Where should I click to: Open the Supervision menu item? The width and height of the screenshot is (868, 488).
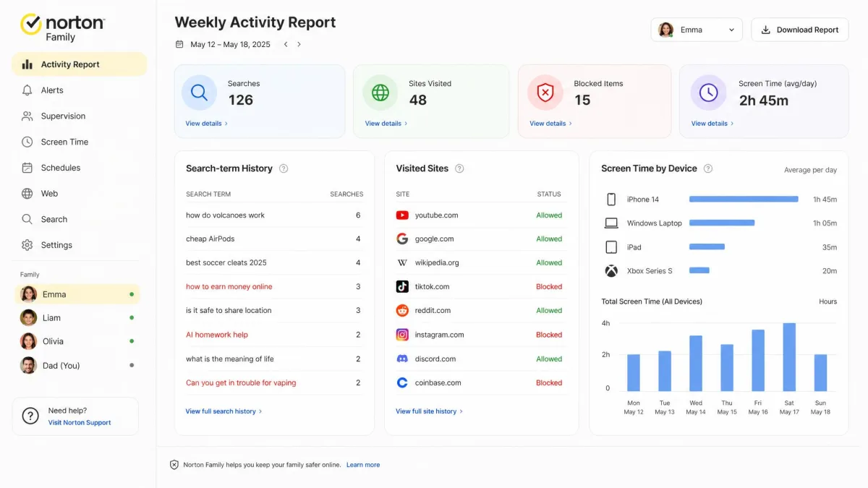pyautogui.click(x=80, y=116)
